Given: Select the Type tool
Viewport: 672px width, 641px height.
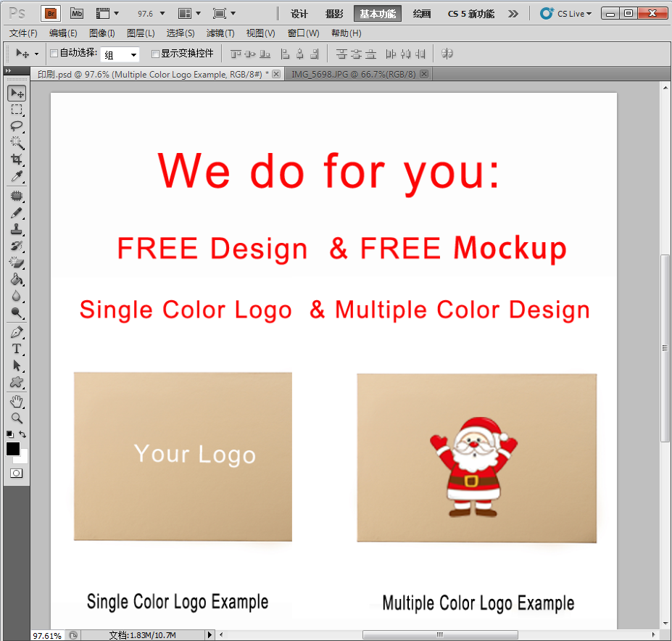Looking at the screenshot, I should pos(16,349).
